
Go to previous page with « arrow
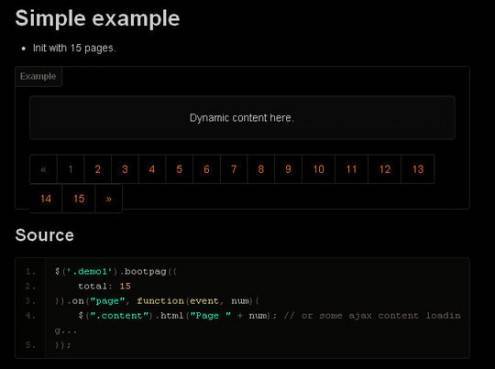point(43,169)
